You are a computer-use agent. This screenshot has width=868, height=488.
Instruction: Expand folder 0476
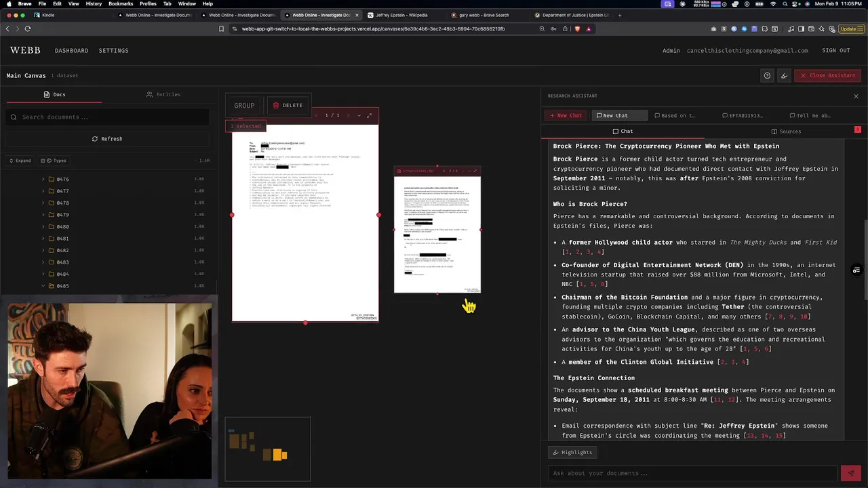click(x=43, y=180)
